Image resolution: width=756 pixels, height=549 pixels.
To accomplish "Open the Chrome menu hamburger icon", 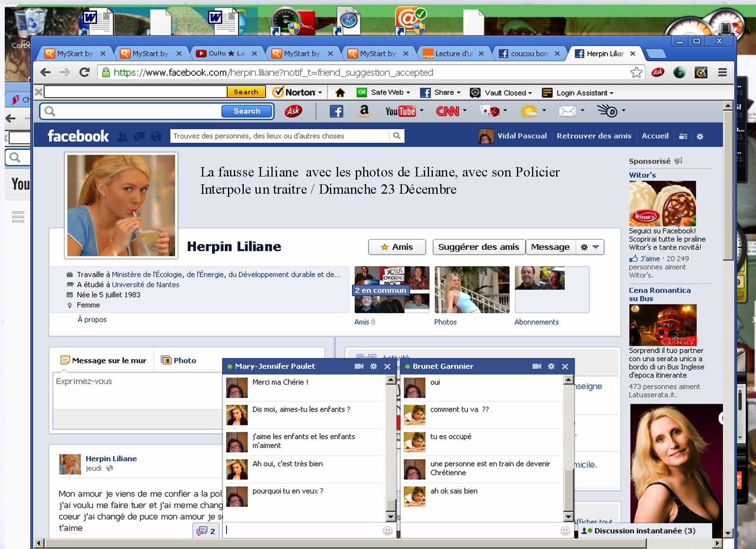I will click(x=722, y=72).
